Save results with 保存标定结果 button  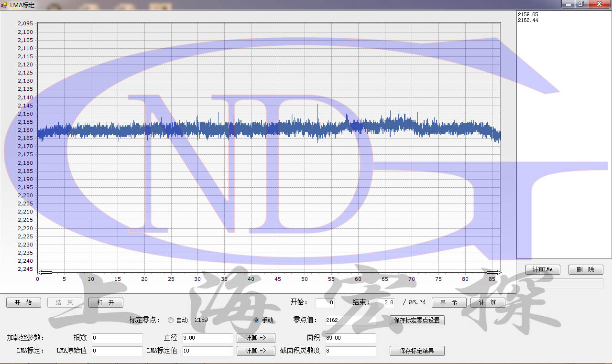point(417,351)
